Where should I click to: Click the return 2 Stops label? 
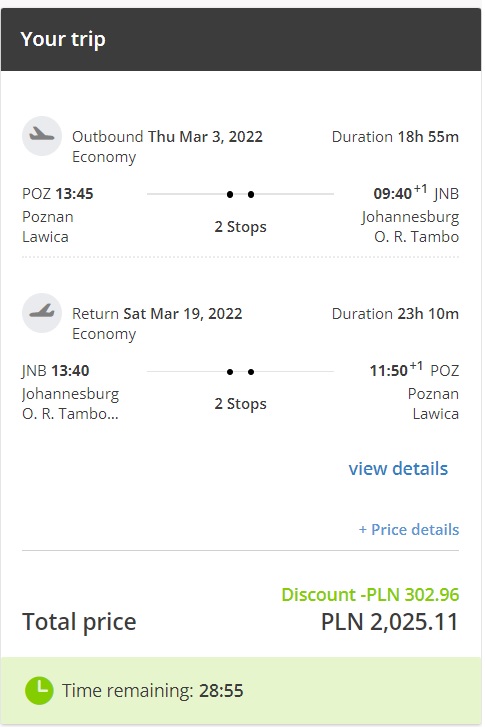point(240,404)
